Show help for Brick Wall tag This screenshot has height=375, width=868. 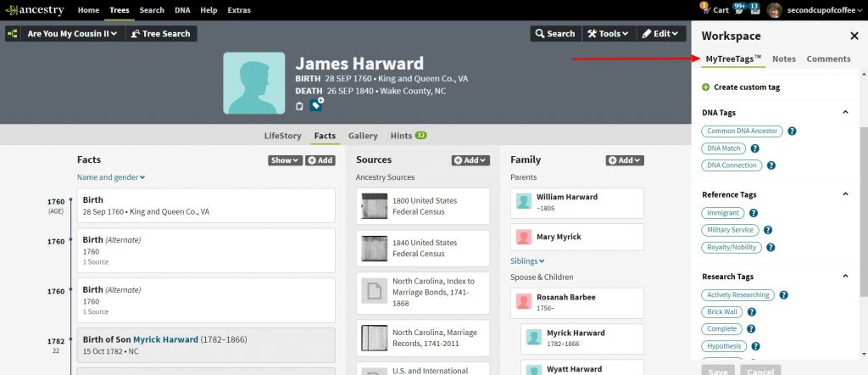[x=752, y=312]
